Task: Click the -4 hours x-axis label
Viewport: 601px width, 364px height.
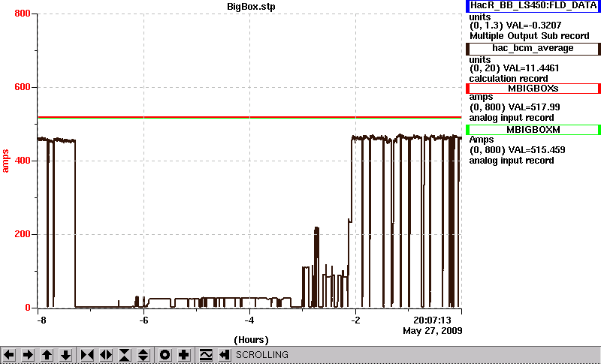Action: (249, 320)
